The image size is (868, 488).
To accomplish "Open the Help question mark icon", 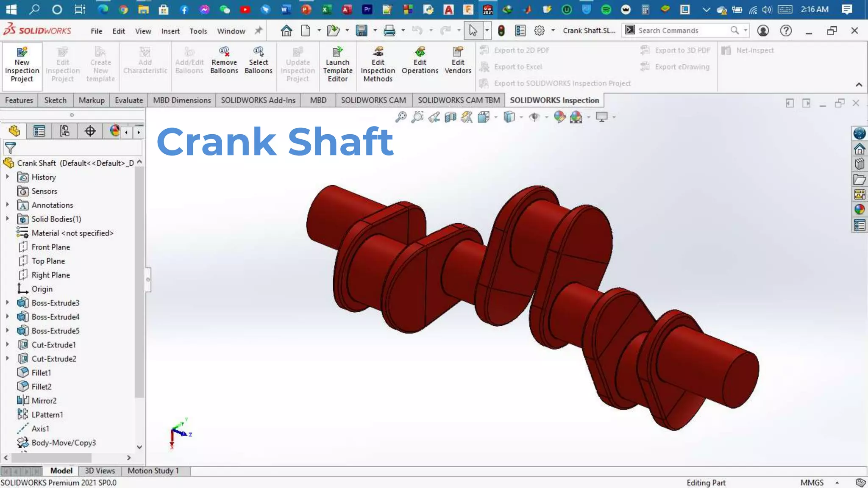I will (x=786, y=30).
